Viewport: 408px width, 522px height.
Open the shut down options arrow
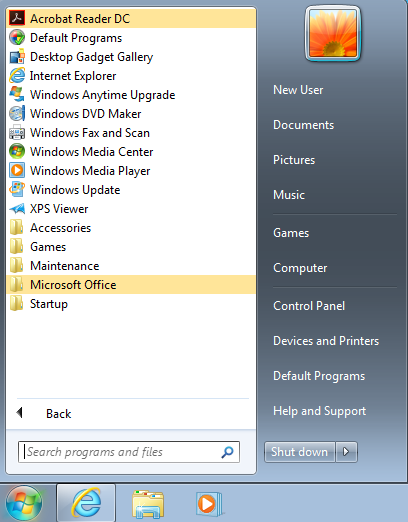point(346,452)
